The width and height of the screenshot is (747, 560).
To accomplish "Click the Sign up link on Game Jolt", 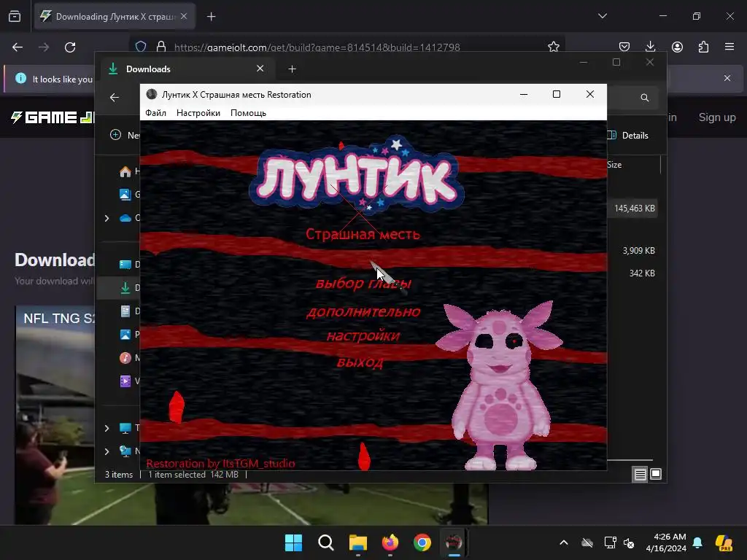I will point(717,117).
